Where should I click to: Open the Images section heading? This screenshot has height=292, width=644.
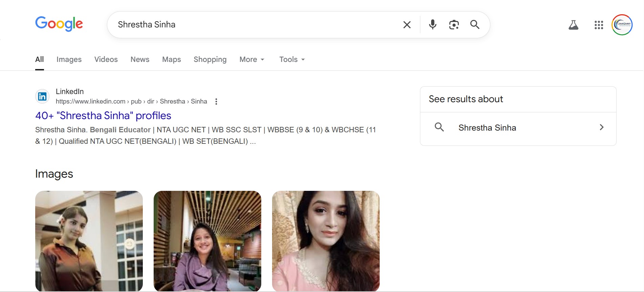click(54, 174)
